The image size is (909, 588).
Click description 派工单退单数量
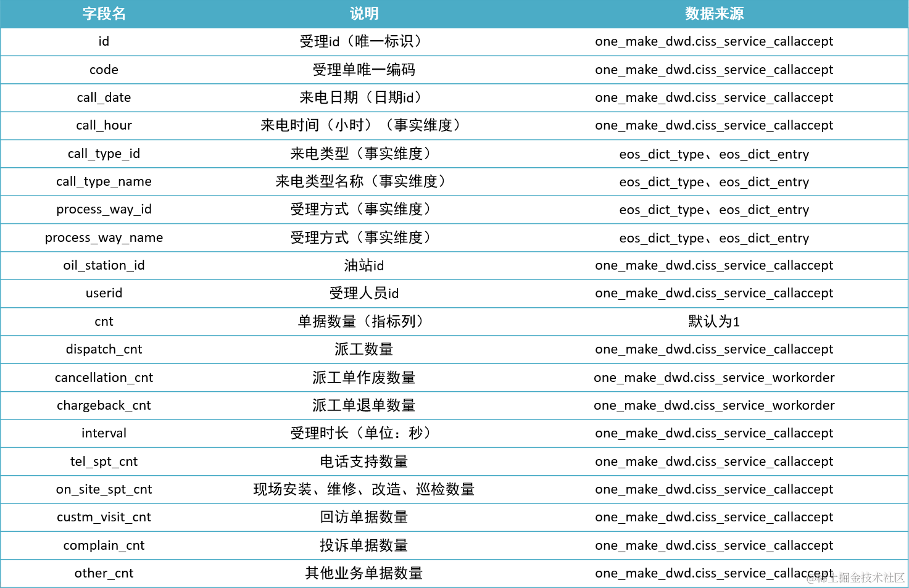coord(363,405)
